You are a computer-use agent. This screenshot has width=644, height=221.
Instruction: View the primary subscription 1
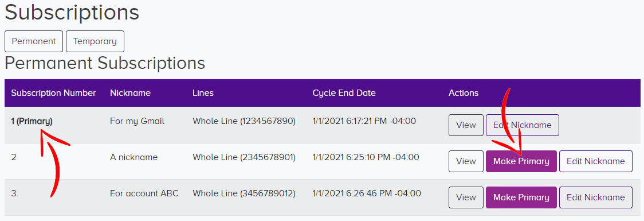coord(466,125)
